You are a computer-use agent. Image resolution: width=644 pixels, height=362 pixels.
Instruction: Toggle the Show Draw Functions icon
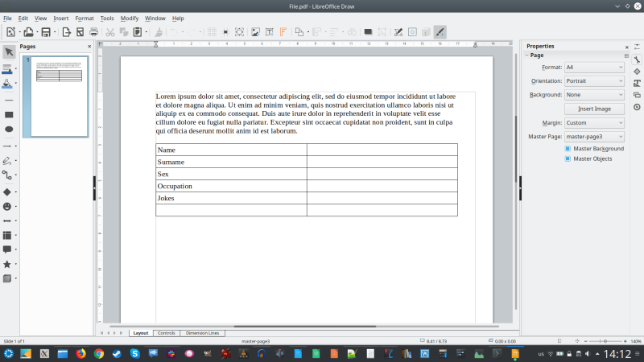tap(440, 32)
